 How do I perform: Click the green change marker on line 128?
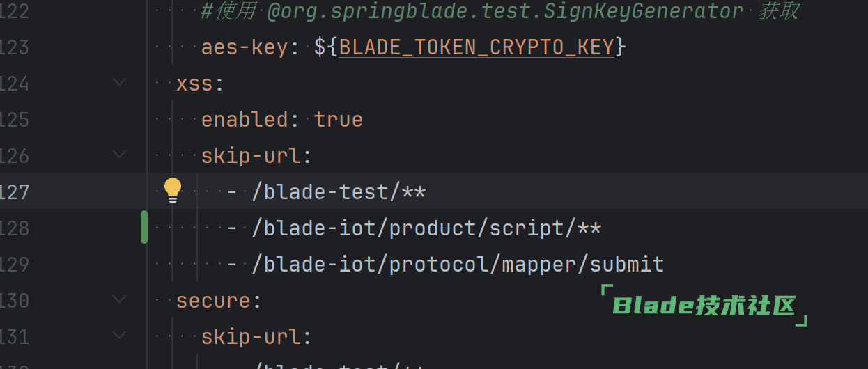(144, 227)
